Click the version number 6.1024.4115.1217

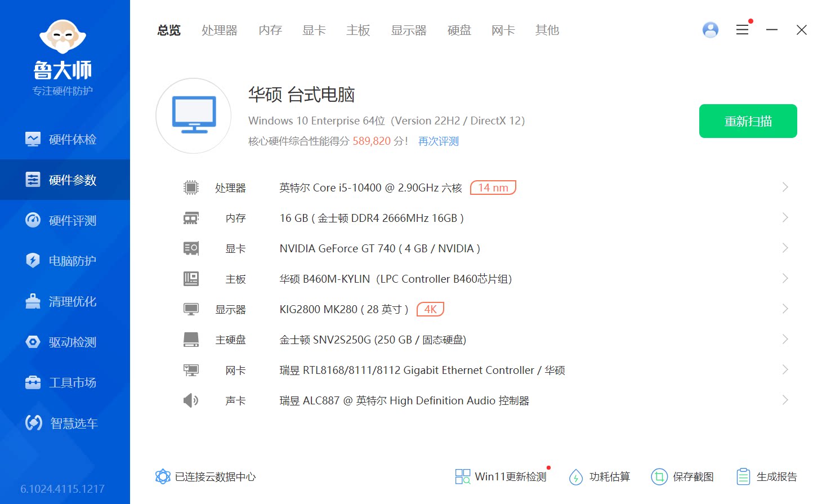(62, 489)
